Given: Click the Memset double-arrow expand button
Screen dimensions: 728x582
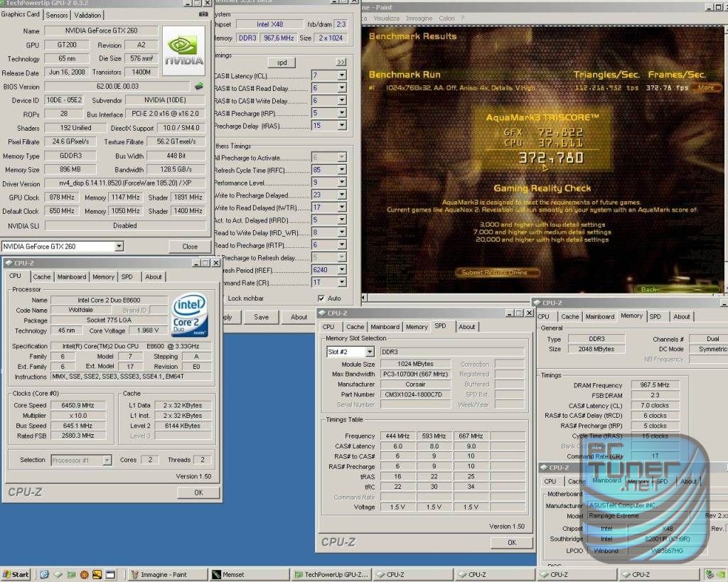Looking at the screenshot, I should (341, 63).
